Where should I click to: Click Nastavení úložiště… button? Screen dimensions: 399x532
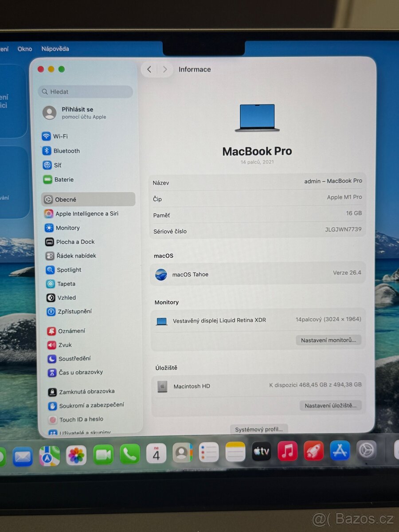331,405
